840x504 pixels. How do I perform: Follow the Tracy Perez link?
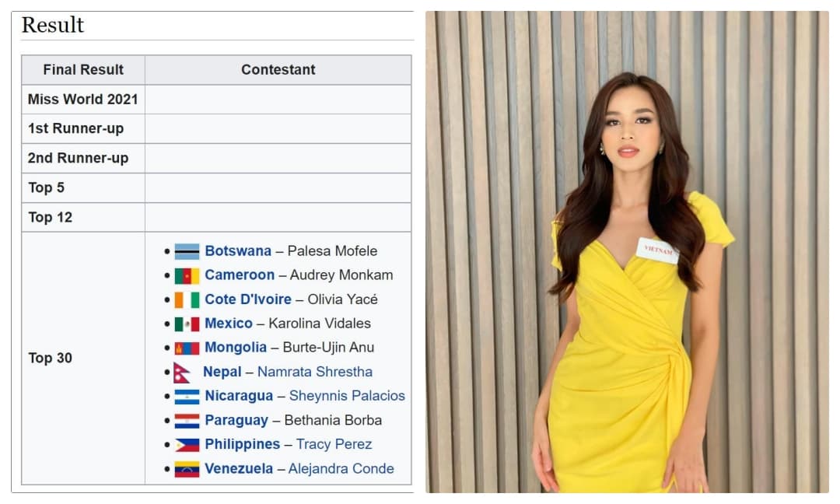point(334,444)
